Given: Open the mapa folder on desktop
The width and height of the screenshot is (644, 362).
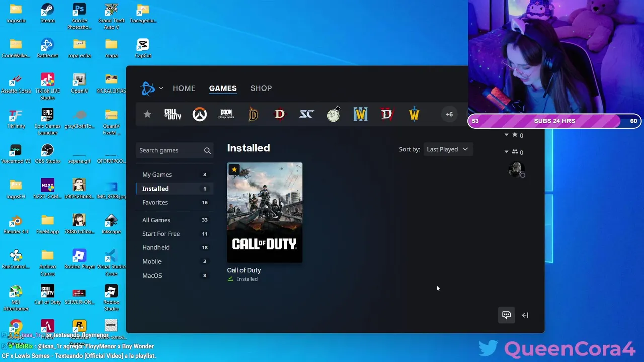Looking at the screenshot, I should [111, 48].
